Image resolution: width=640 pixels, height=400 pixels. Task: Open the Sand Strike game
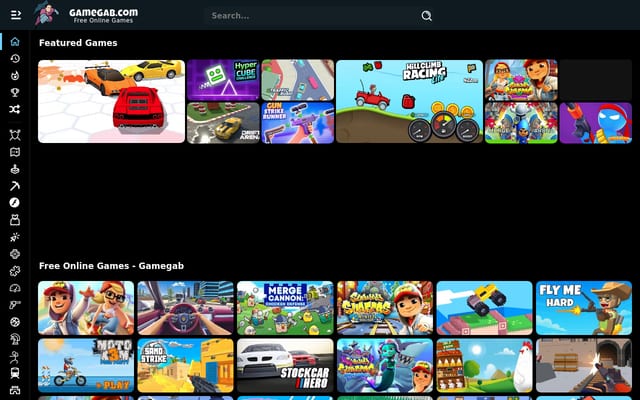click(x=186, y=365)
